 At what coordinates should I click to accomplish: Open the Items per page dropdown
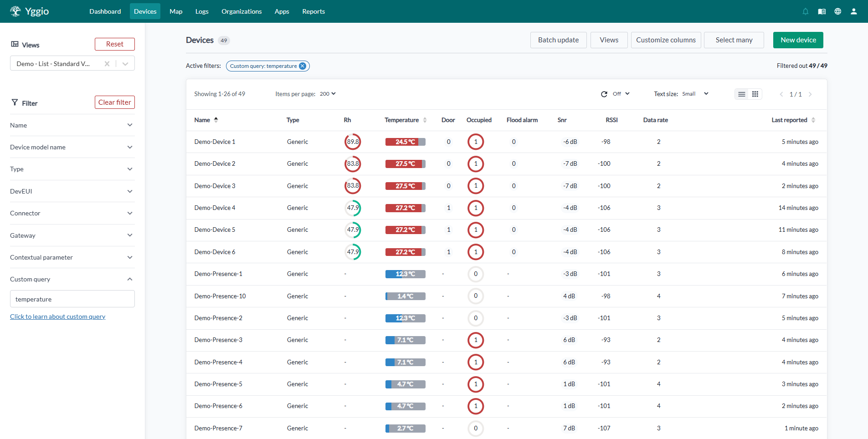click(328, 94)
